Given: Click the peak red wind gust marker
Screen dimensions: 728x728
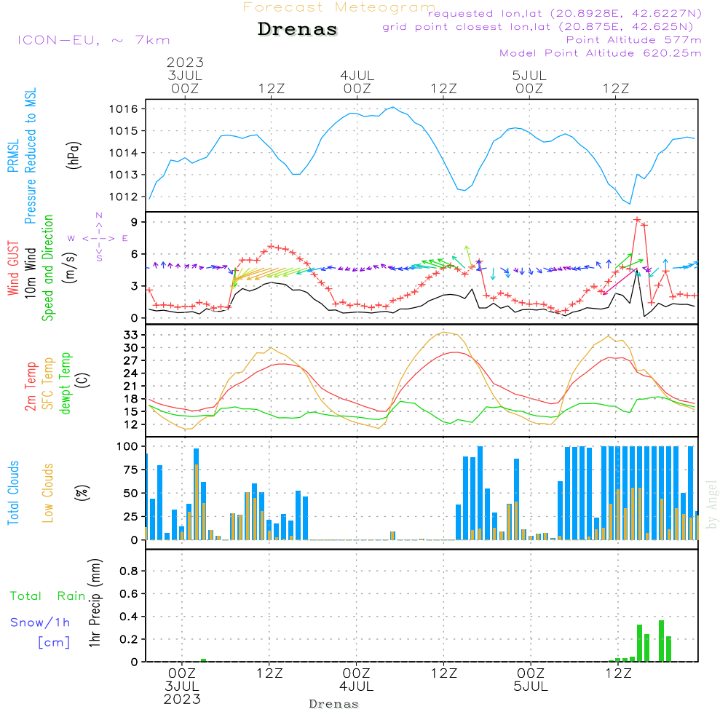Looking at the screenshot, I should point(637,220).
